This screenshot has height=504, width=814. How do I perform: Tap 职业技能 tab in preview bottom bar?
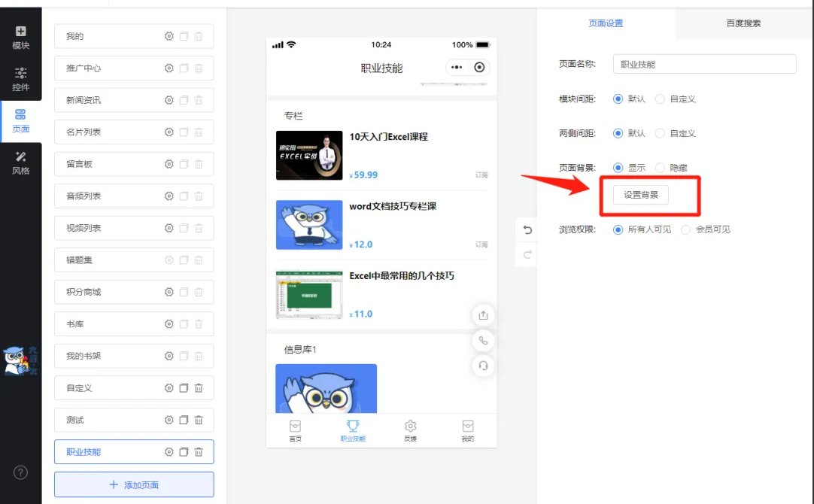click(x=353, y=431)
